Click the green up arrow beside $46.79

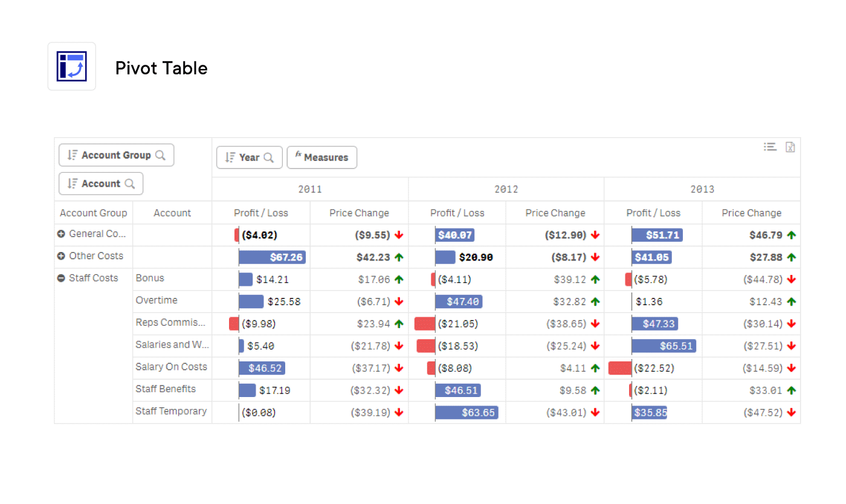point(792,234)
